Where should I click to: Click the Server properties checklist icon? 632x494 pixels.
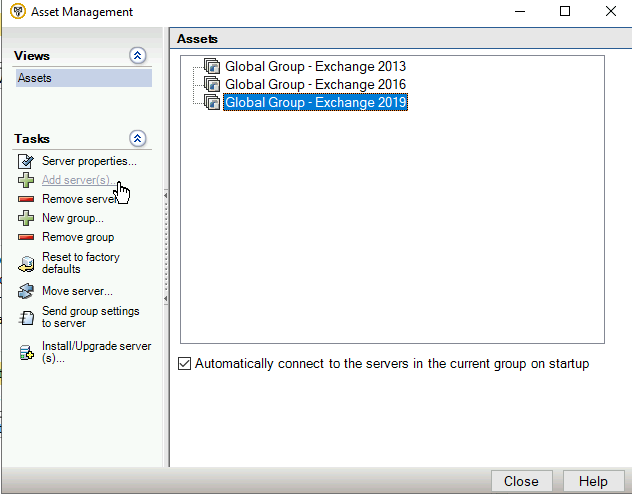pyautogui.click(x=26, y=161)
